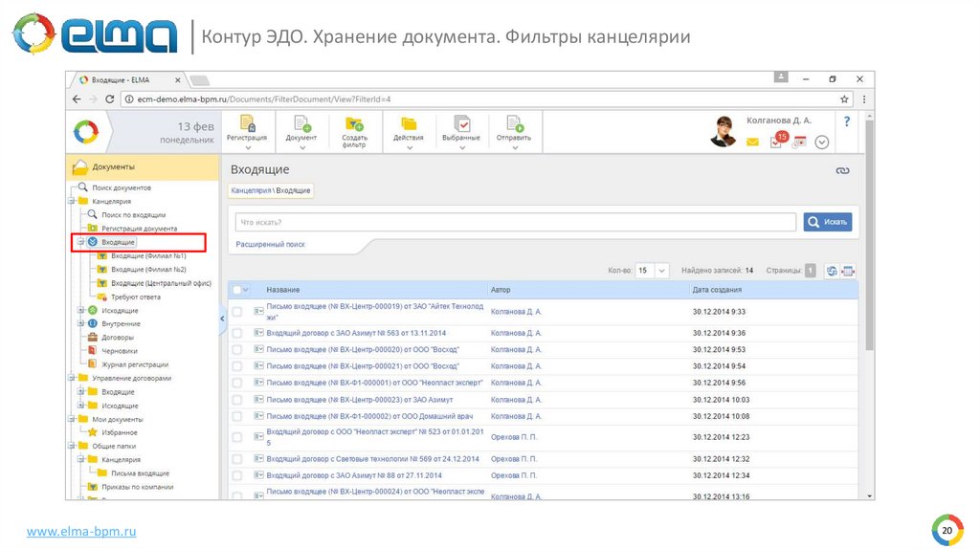980x549 pixels.
Task: Select checkbox for Письмо входящее ВХ-Центр-000023
Action: tap(237, 400)
